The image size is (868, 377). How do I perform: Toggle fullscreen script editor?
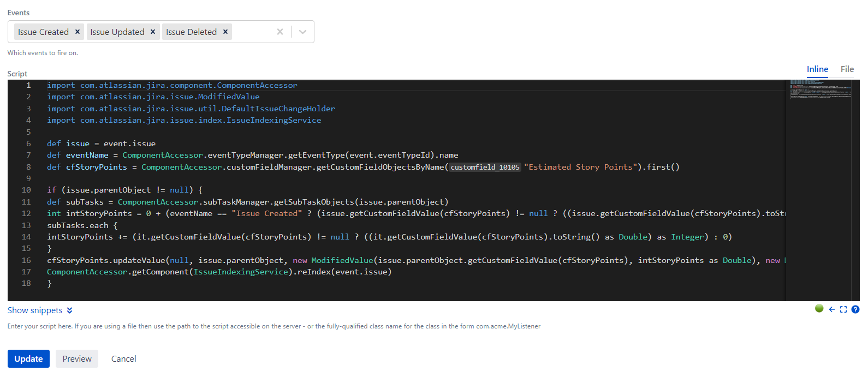click(843, 309)
